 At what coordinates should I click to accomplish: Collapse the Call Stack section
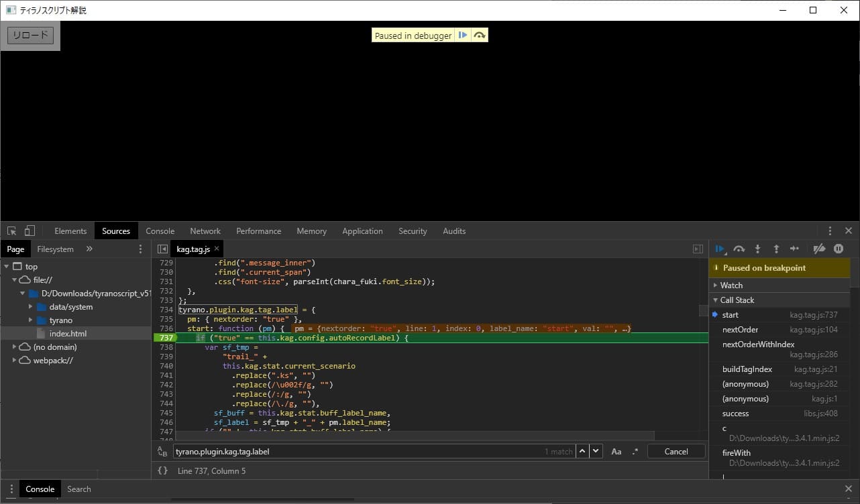(737, 300)
